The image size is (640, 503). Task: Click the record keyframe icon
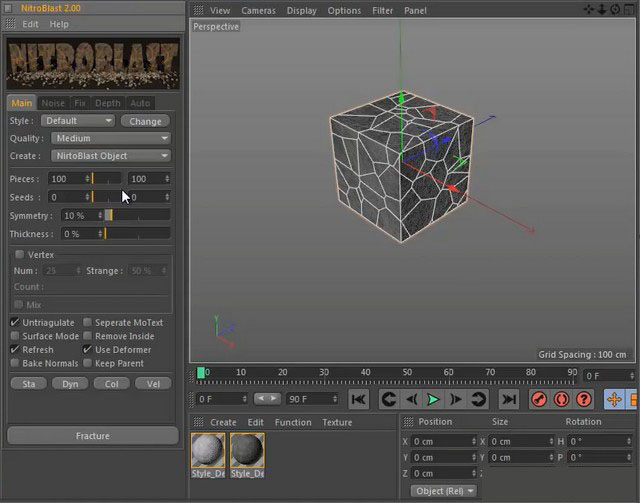click(x=539, y=399)
